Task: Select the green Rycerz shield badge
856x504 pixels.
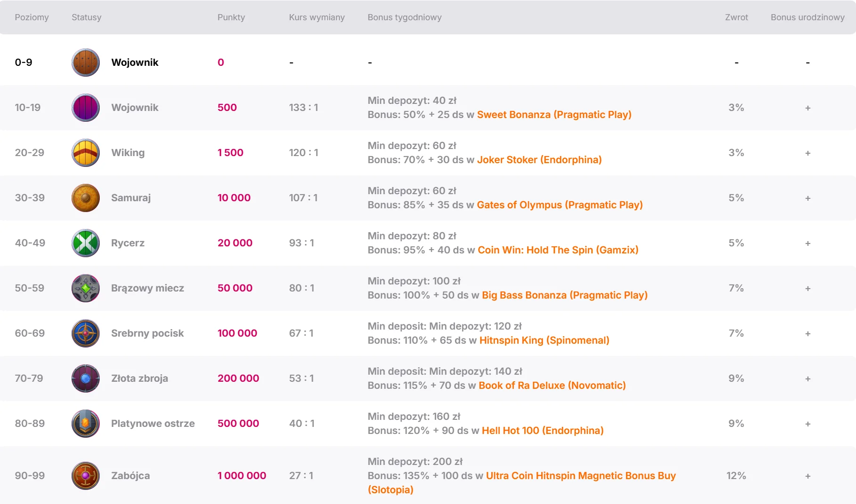Action: [x=86, y=243]
